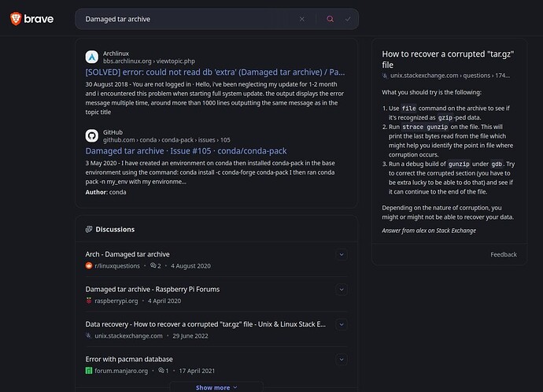This screenshot has height=392, width=543.
Task: Click the reddit r/linuxquestions icon
Action: coord(89,265)
